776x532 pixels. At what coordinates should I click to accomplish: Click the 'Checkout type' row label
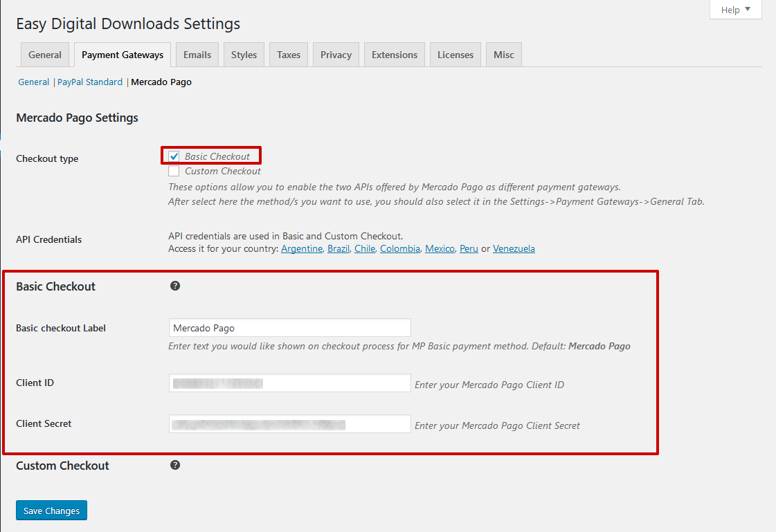(47, 158)
